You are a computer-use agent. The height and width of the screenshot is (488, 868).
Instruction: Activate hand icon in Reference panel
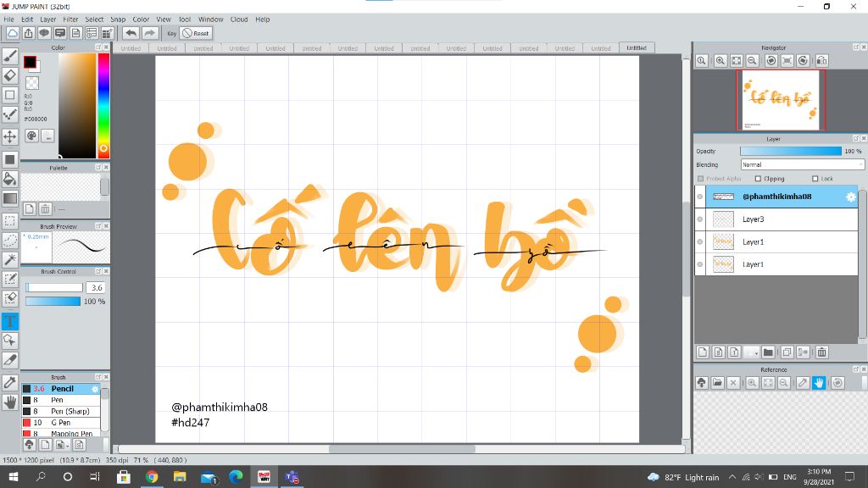click(x=819, y=382)
